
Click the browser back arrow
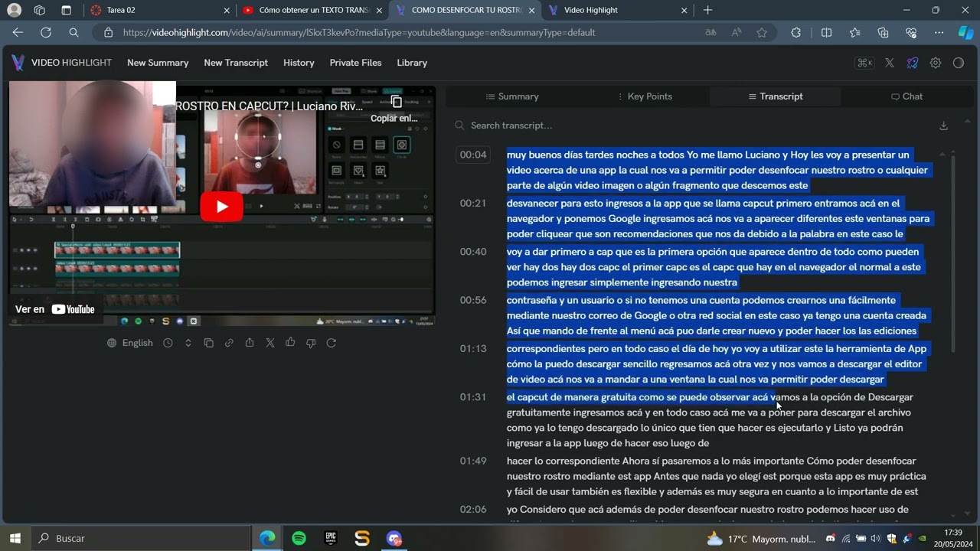pos(18,33)
